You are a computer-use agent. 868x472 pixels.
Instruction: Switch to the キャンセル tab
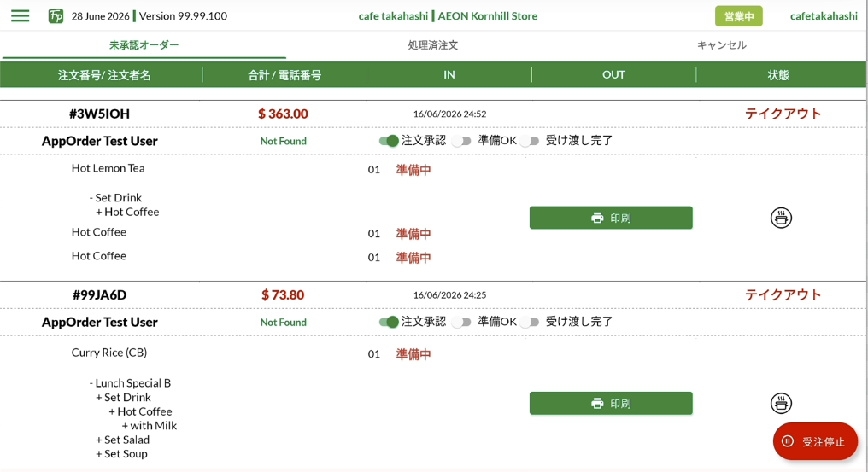[x=721, y=45]
